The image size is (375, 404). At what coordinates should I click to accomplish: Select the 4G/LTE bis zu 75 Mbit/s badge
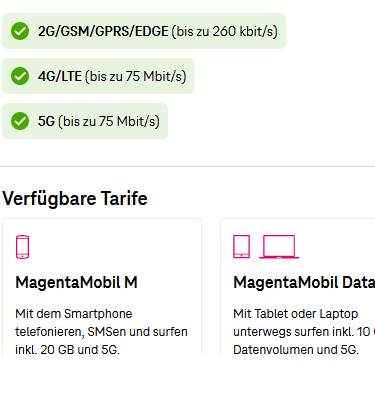[99, 76]
